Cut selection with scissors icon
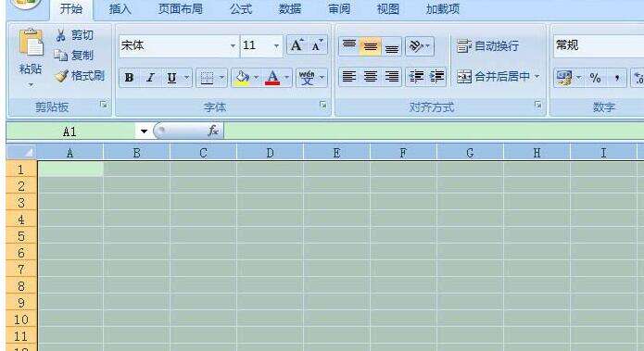Viewport: 644px width, 351px height. pos(61,35)
